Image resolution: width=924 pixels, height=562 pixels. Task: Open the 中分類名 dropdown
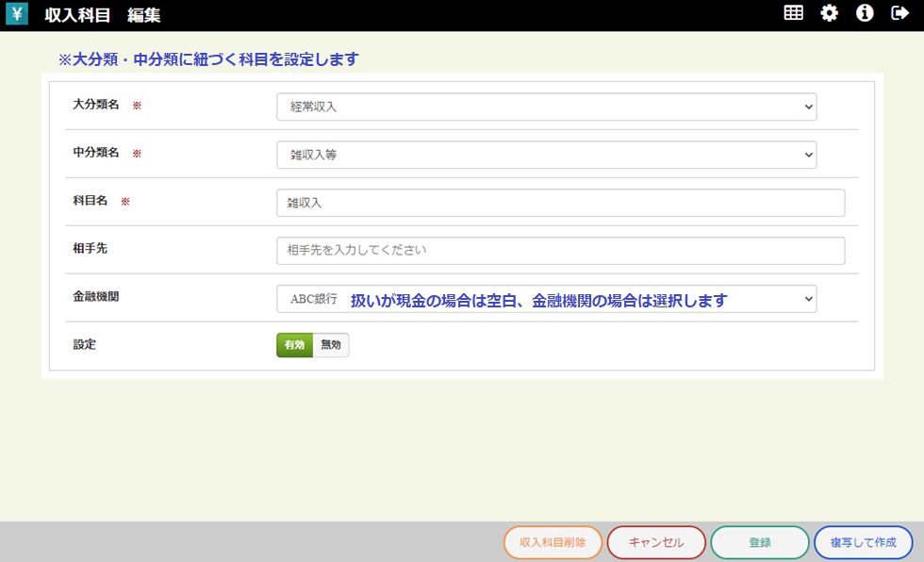[546, 155]
